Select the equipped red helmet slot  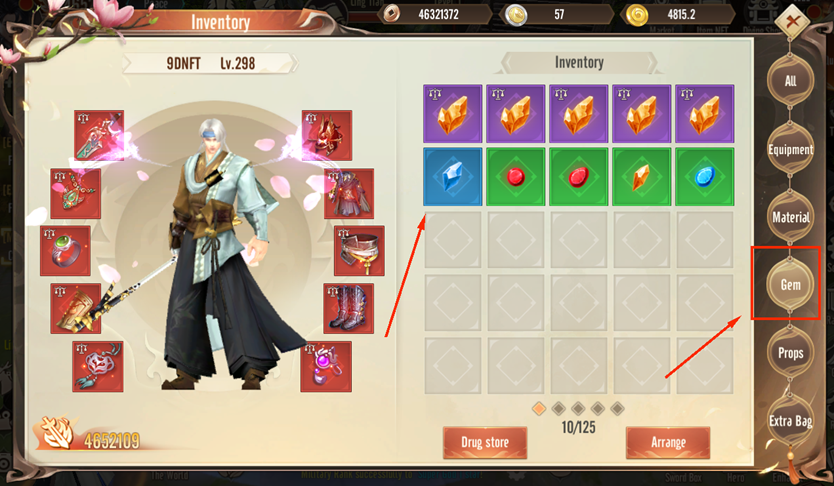[x=327, y=136]
